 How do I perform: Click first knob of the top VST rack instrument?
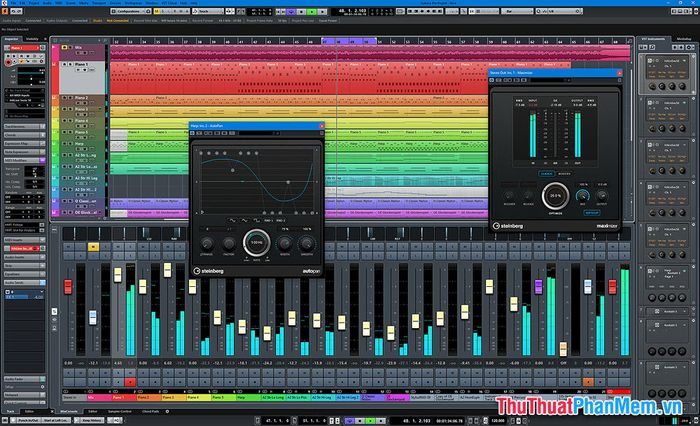[652, 86]
